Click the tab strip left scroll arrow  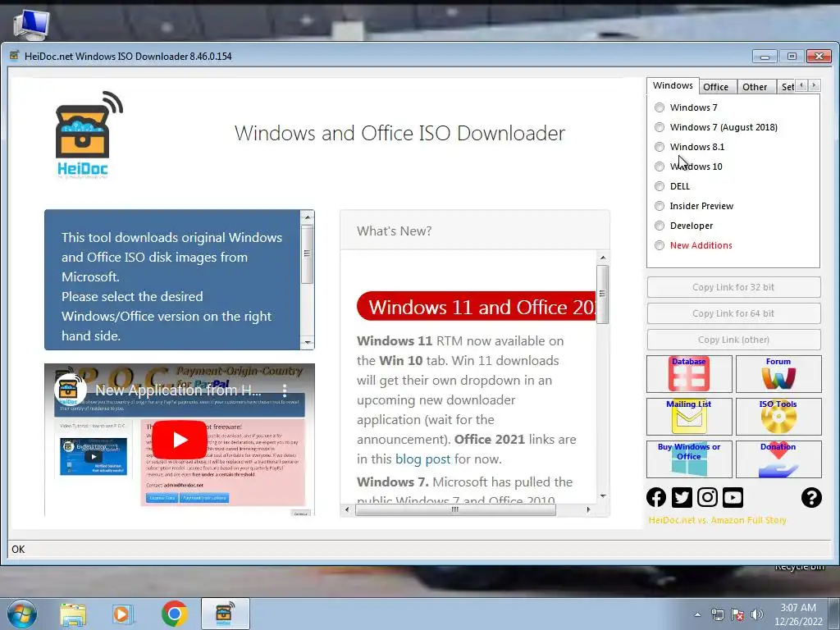(x=802, y=85)
